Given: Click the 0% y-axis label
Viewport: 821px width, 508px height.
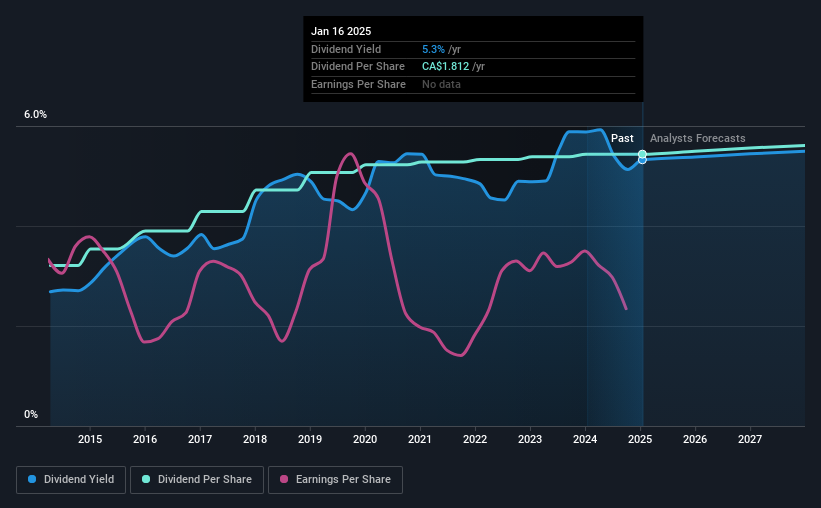Looking at the screenshot, I should point(31,414).
